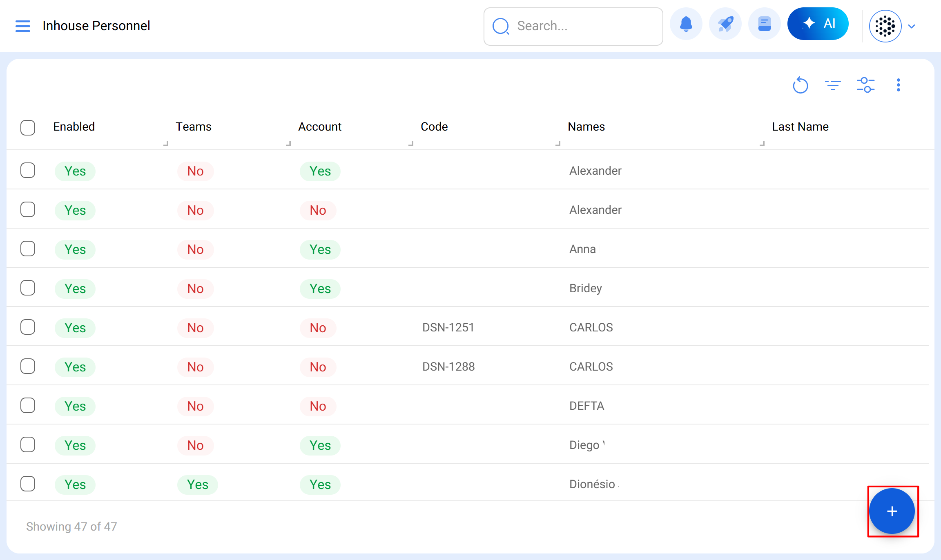The width and height of the screenshot is (941, 560).
Task: Click the Code column resize handle
Action: [558, 144]
